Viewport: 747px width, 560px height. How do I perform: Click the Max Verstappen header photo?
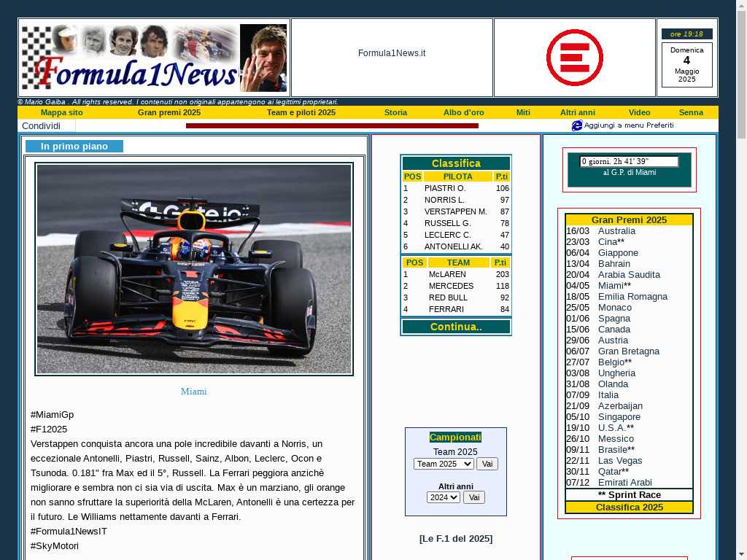(x=263, y=58)
